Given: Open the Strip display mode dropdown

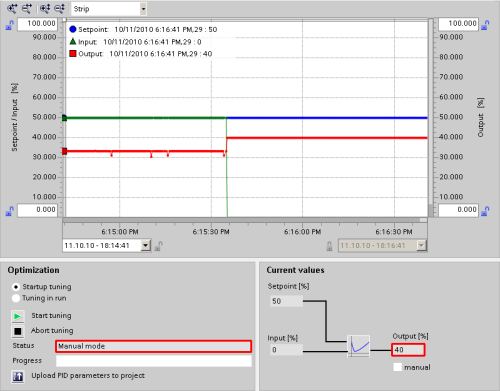Looking at the screenshot, I should pyautogui.click(x=143, y=9).
